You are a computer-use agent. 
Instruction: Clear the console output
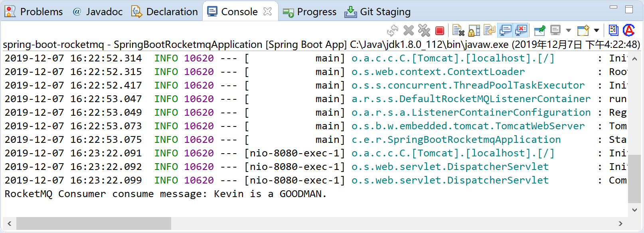458,31
